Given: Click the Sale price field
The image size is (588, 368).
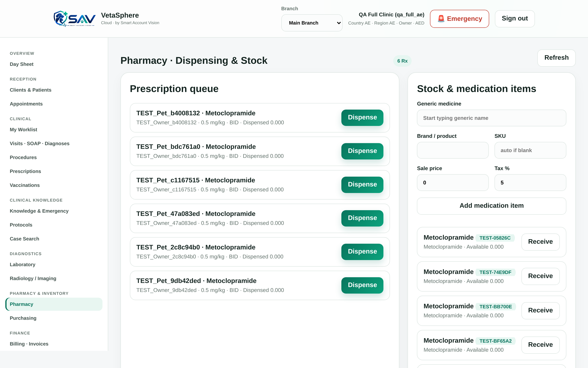Looking at the screenshot, I should click(x=453, y=183).
